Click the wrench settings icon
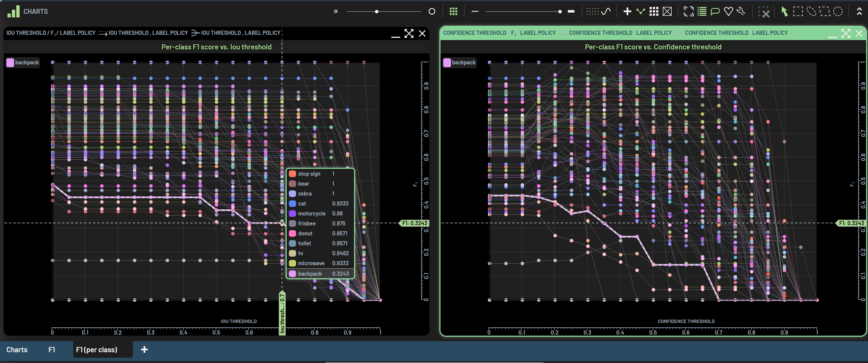Viewport: 868px width, 363px height. (741, 11)
